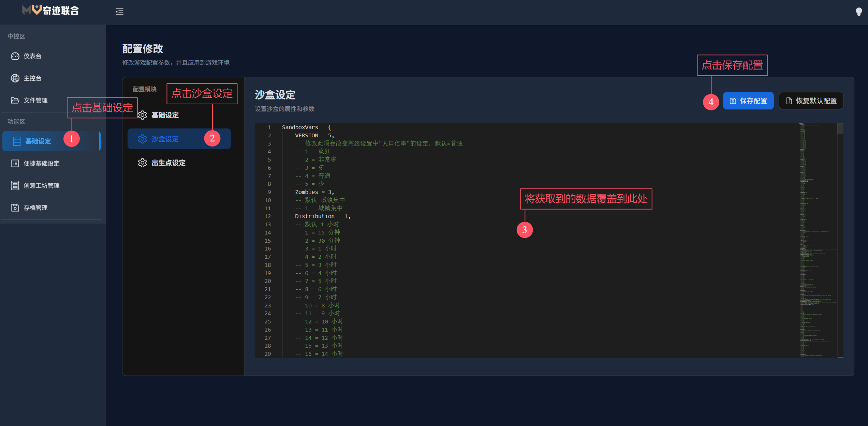
Task: Select 基础设定 in left sidebar
Action: click(38, 141)
